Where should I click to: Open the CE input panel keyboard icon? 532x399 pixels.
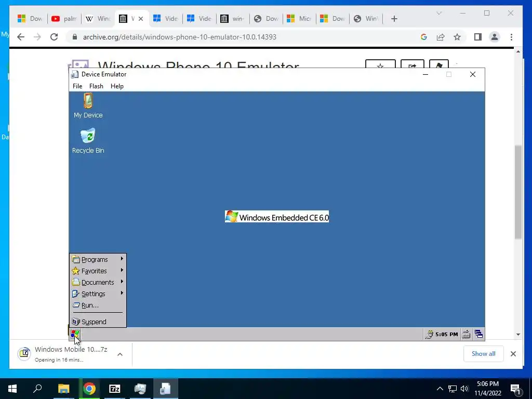click(466, 335)
